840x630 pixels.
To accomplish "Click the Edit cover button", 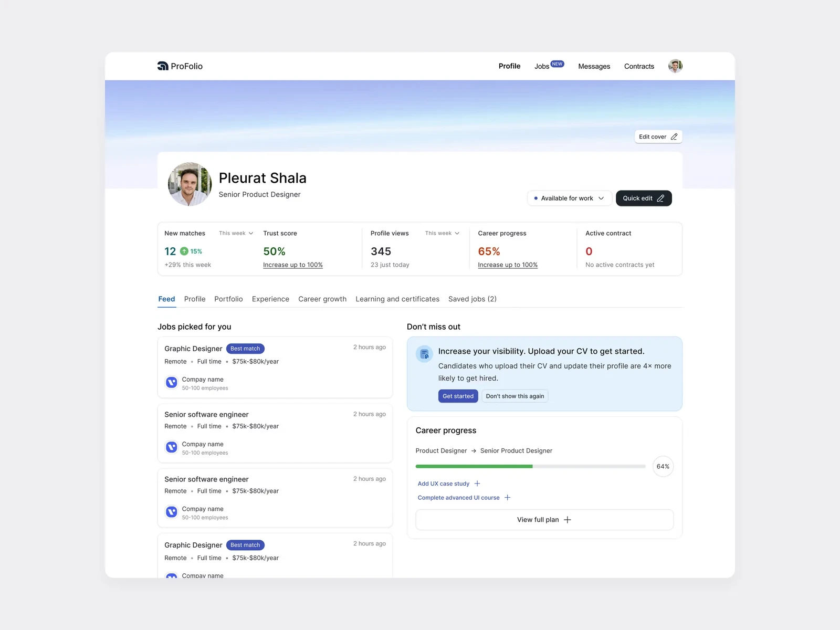I will (x=658, y=136).
